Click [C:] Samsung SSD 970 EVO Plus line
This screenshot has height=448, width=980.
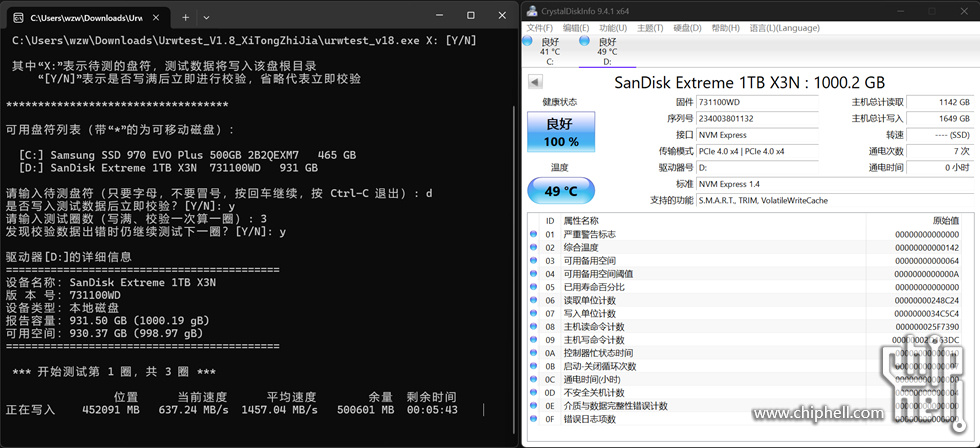[188, 155]
